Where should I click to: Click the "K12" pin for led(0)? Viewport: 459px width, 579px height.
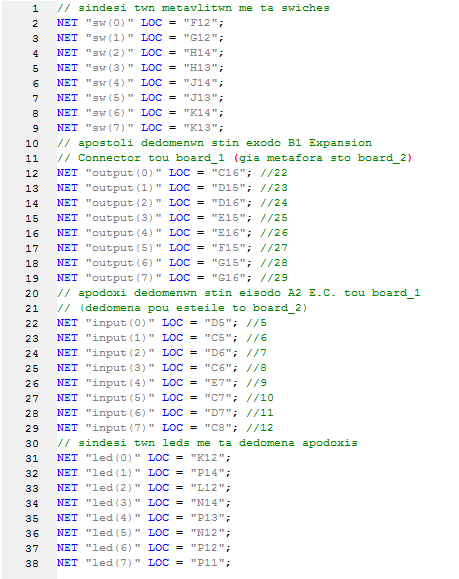pos(207,458)
